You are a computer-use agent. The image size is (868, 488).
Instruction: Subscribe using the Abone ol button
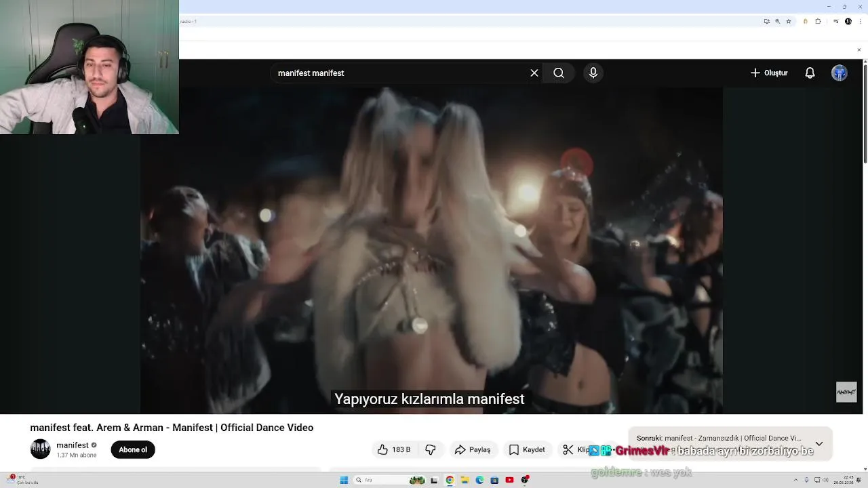(x=133, y=449)
